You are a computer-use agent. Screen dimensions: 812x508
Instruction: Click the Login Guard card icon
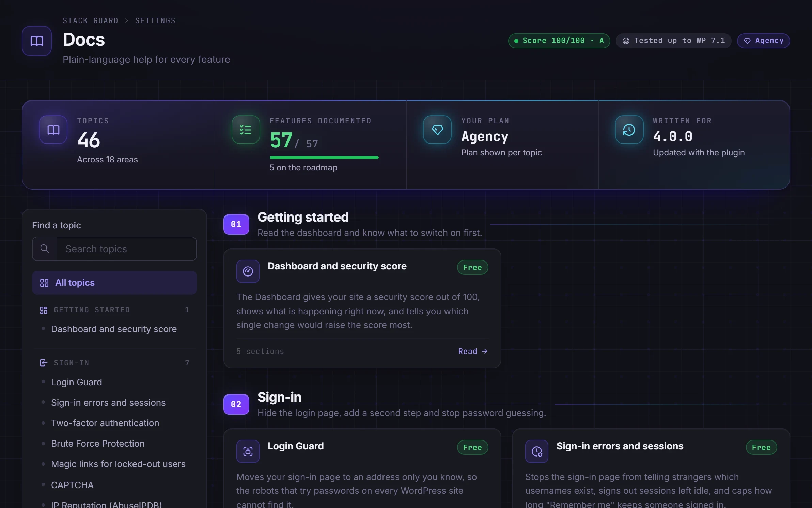248,451
